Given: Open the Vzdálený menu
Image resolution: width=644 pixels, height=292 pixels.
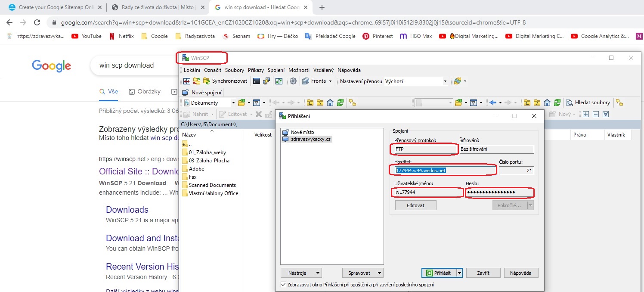Looking at the screenshot, I should click(323, 70).
